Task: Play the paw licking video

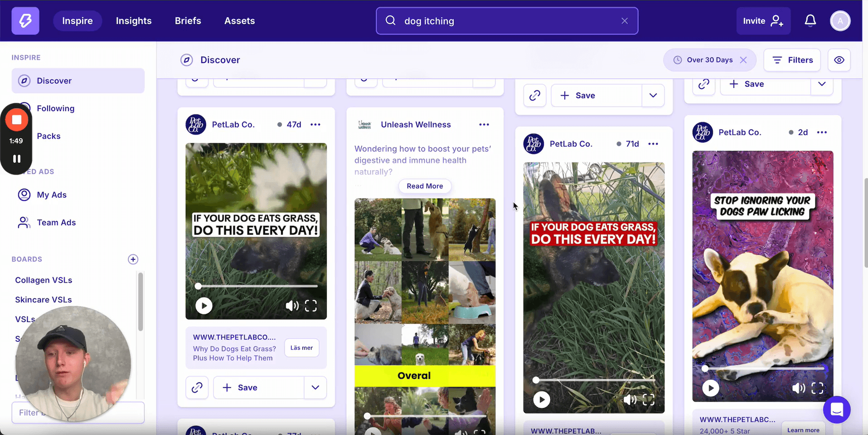Action: (x=711, y=388)
